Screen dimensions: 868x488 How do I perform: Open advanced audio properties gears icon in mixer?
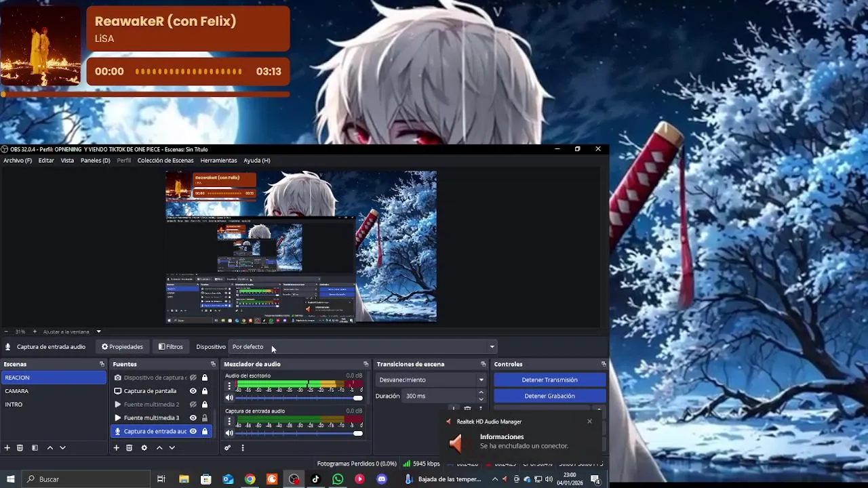pos(228,448)
